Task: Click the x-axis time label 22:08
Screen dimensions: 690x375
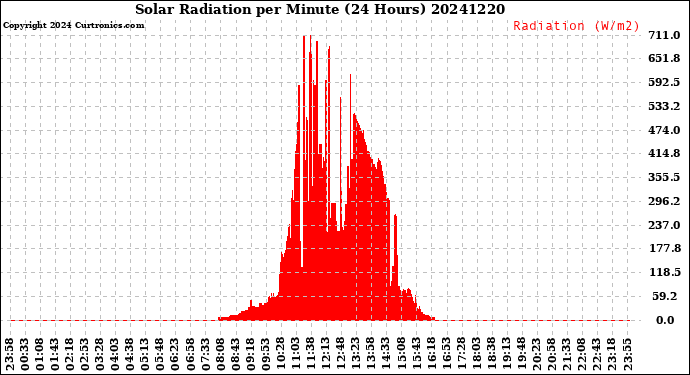Action: point(582,355)
